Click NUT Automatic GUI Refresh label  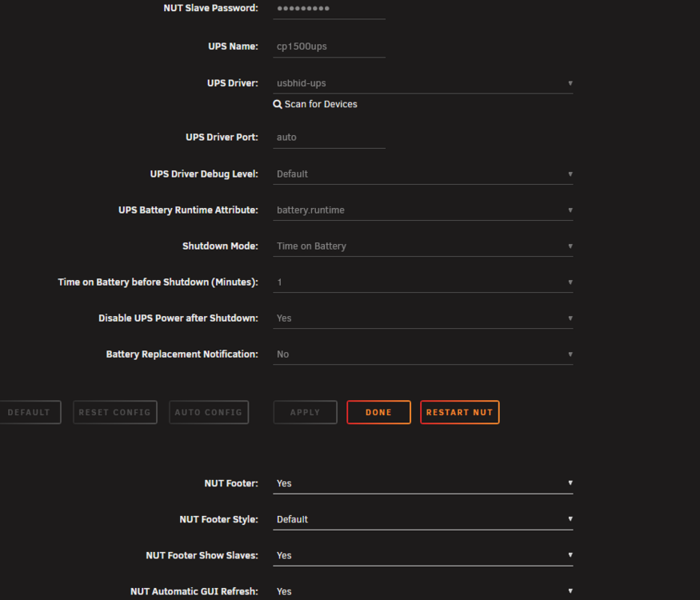pos(194,591)
